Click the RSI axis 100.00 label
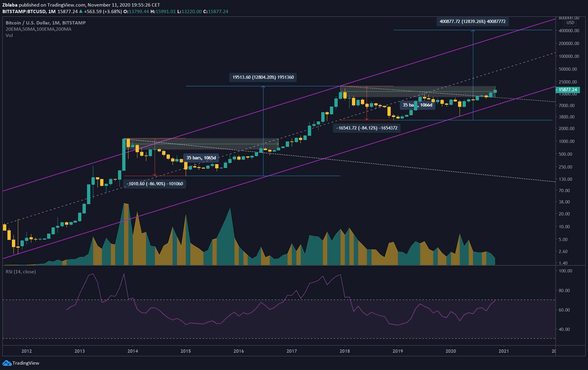The height and width of the screenshot is (370, 588). click(565, 271)
